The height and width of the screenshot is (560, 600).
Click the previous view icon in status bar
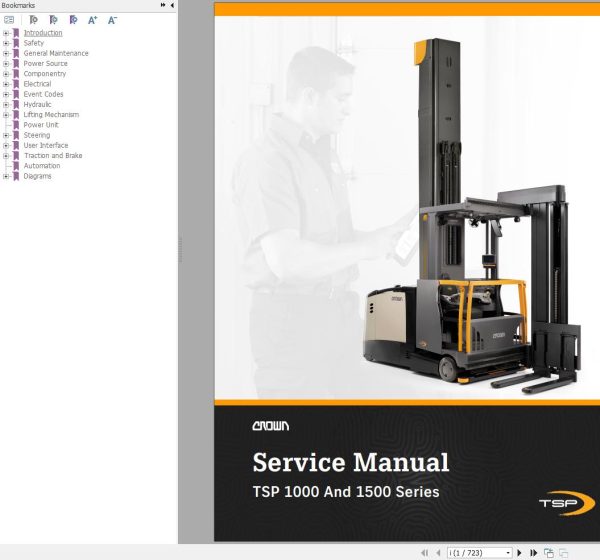(x=549, y=553)
